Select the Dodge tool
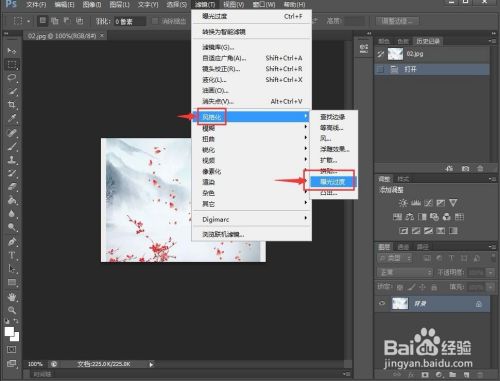Screen dimensions: 500x381 [x=12, y=227]
